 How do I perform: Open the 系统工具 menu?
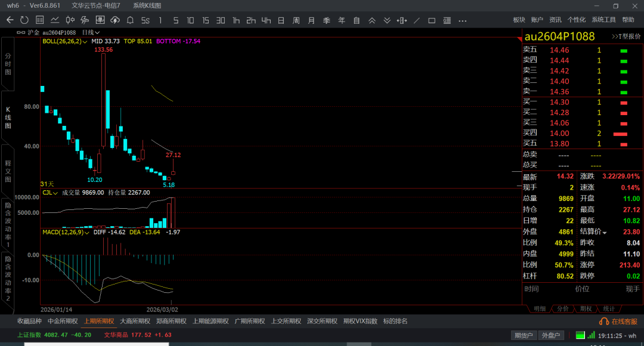tap(603, 20)
